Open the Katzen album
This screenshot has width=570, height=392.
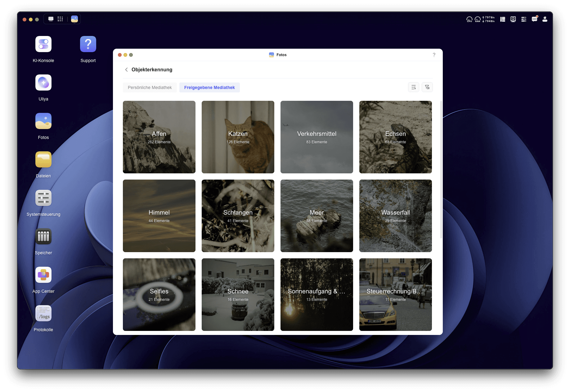[x=238, y=137]
